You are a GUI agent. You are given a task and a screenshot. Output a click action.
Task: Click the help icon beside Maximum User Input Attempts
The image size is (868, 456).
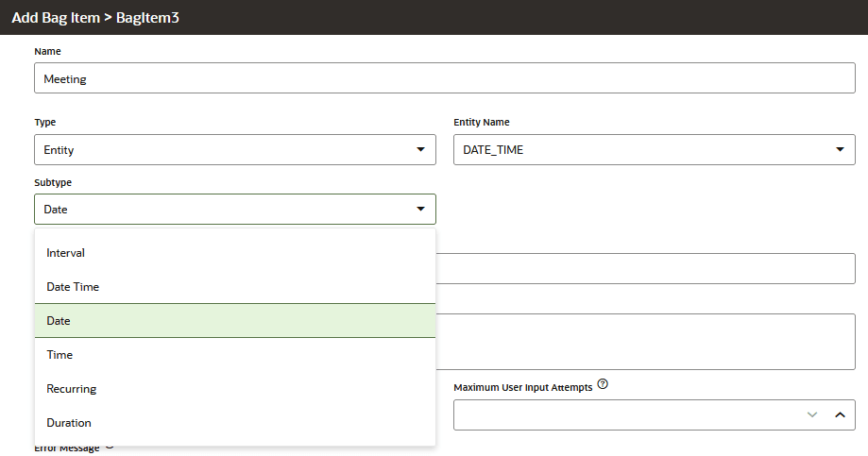click(x=603, y=385)
